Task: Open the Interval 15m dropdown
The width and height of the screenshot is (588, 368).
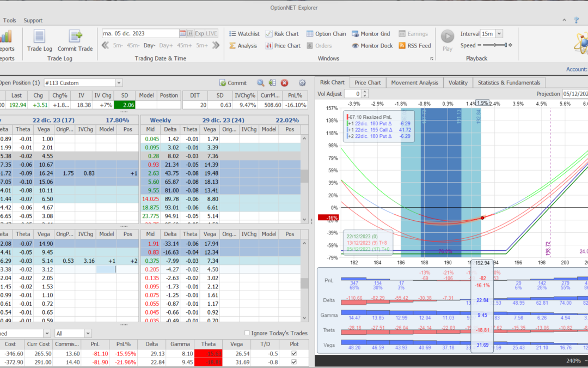Action: point(499,34)
